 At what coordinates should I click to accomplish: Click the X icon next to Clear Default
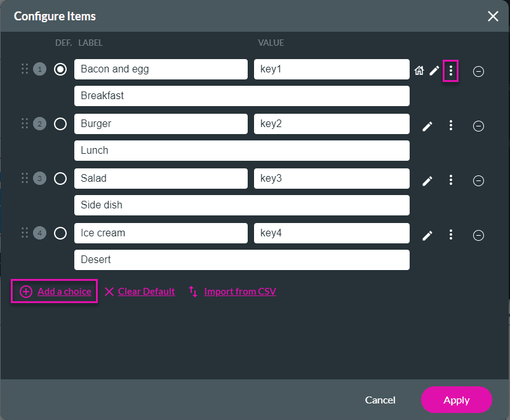point(109,291)
